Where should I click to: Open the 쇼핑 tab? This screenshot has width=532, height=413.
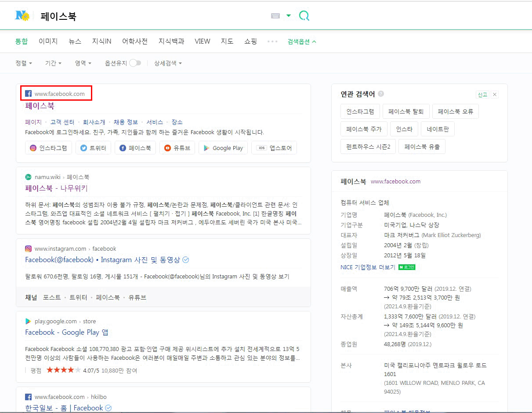[250, 41]
